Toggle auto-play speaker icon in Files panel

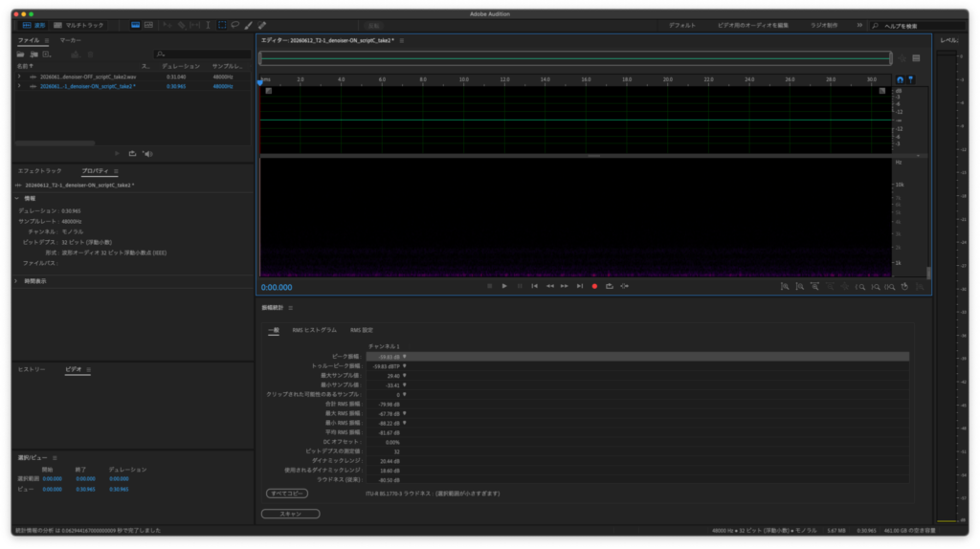(147, 154)
